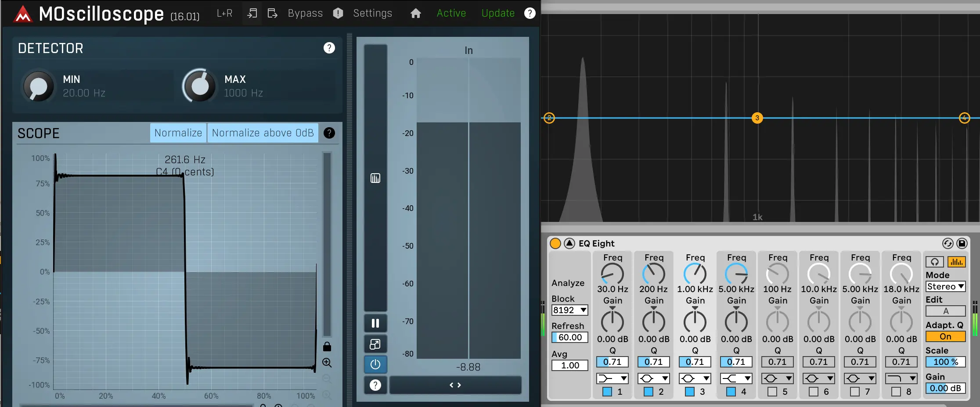Click the Normalize above 0dB button
This screenshot has height=407, width=980.
click(262, 132)
